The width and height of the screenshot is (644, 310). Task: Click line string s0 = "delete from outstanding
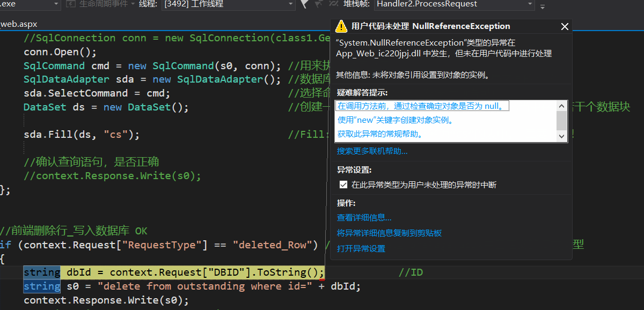192,286
